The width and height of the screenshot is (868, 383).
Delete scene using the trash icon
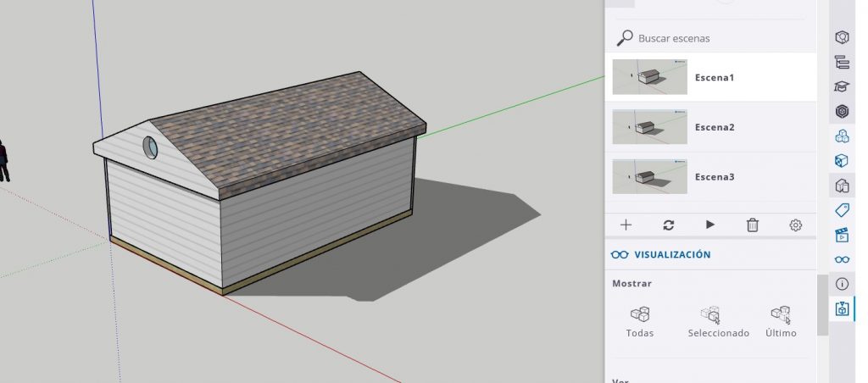click(x=752, y=225)
